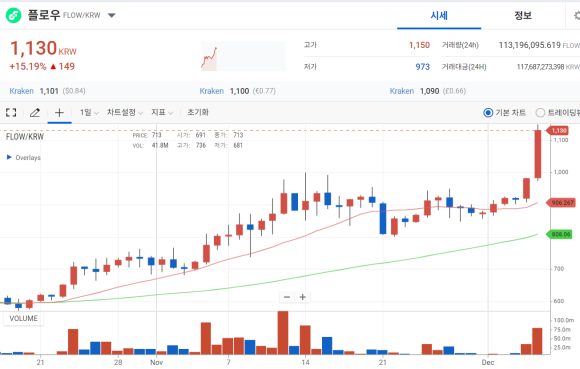
Task: Switch to the 정보 tab
Action: tap(523, 16)
